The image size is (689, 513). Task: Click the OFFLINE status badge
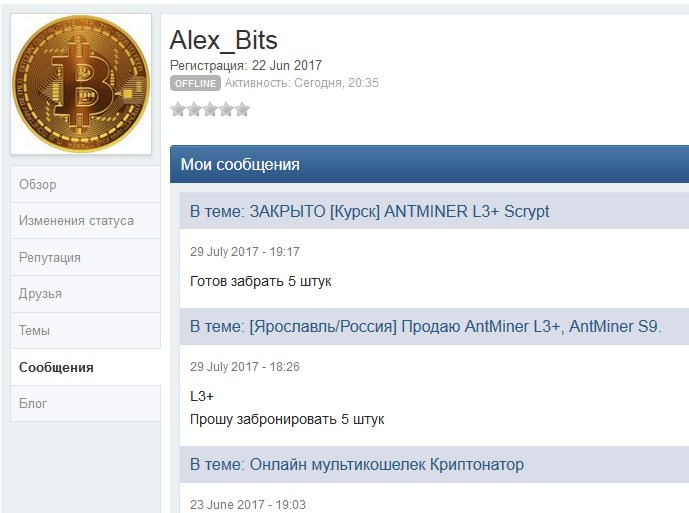(x=195, y=84)
